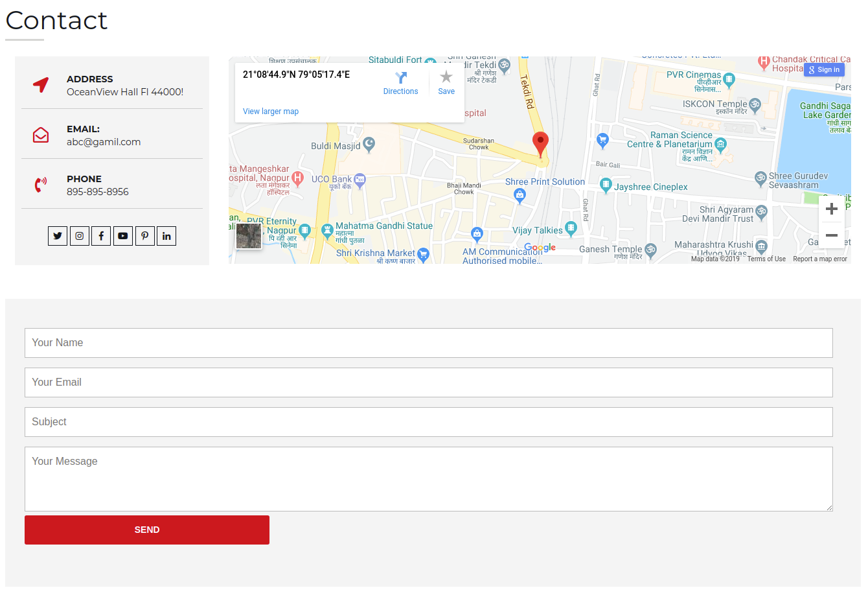The width and height of the screenshot is (868, 599).
Task: Focus the Your Name field
Action: pyautogui.click(x=429, y=343)
